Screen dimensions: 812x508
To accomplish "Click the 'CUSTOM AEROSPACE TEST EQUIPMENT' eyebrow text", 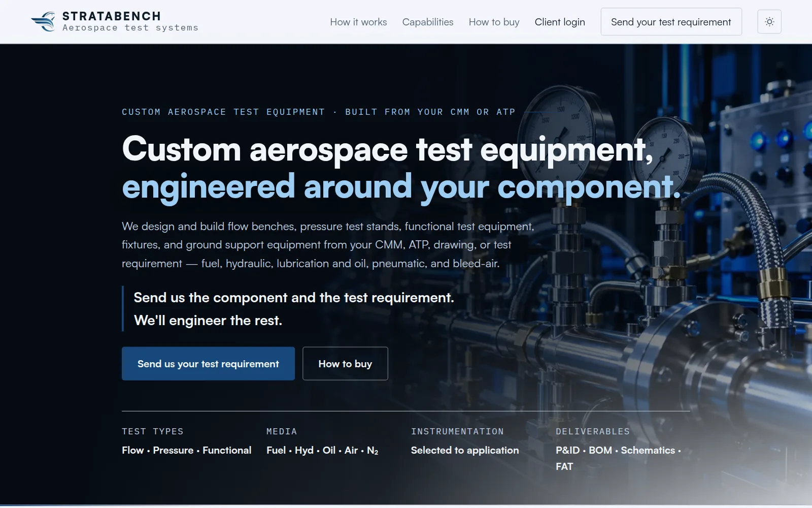I will [223, 112].
